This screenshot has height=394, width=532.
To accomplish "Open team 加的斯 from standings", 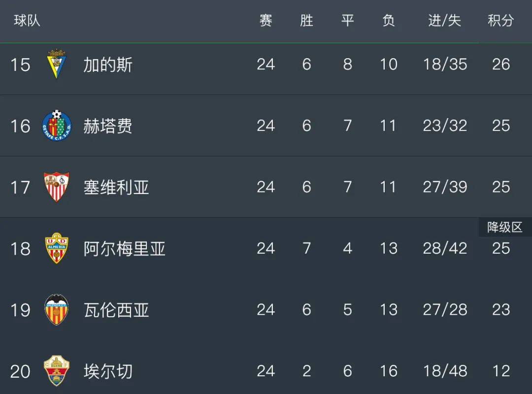I will click(x=108, y=65).
